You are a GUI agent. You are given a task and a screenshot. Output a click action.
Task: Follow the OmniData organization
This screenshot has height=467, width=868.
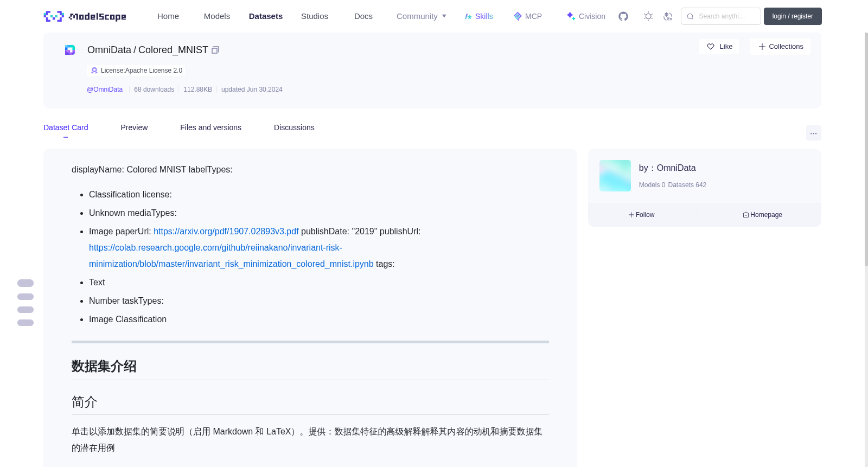point(642,215)
